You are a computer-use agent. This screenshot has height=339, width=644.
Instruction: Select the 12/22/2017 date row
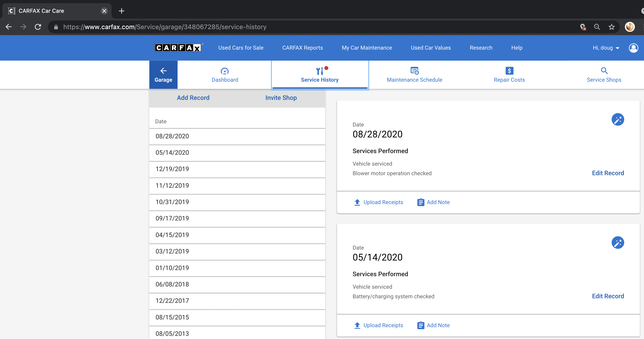pyautogui.click(x=237, y=301)
